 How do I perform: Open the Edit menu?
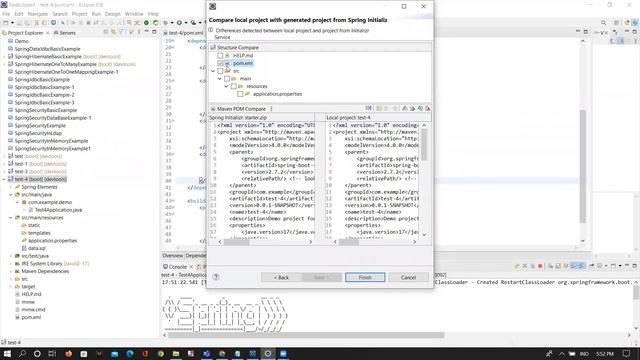coord(19,14)
